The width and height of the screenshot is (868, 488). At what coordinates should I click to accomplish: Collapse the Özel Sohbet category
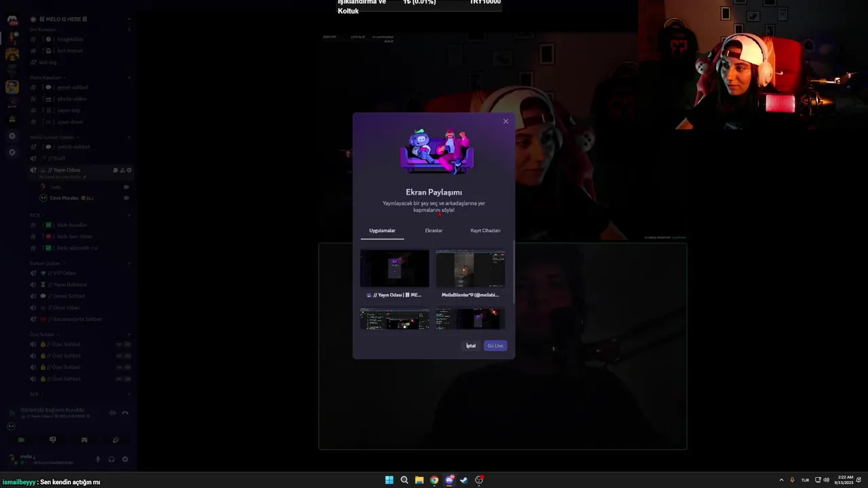point(44,334)
